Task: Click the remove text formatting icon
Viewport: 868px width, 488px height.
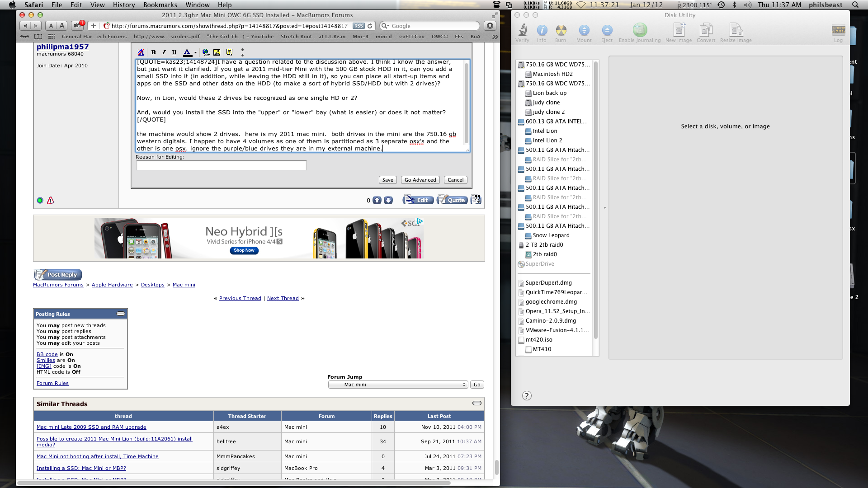Action: (x=141, y=52)
